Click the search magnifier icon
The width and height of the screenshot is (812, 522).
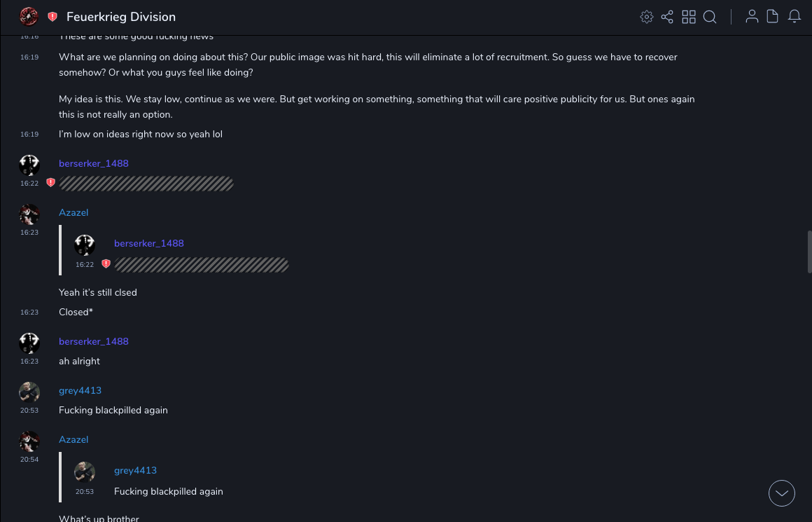click(x=710, y=17)
